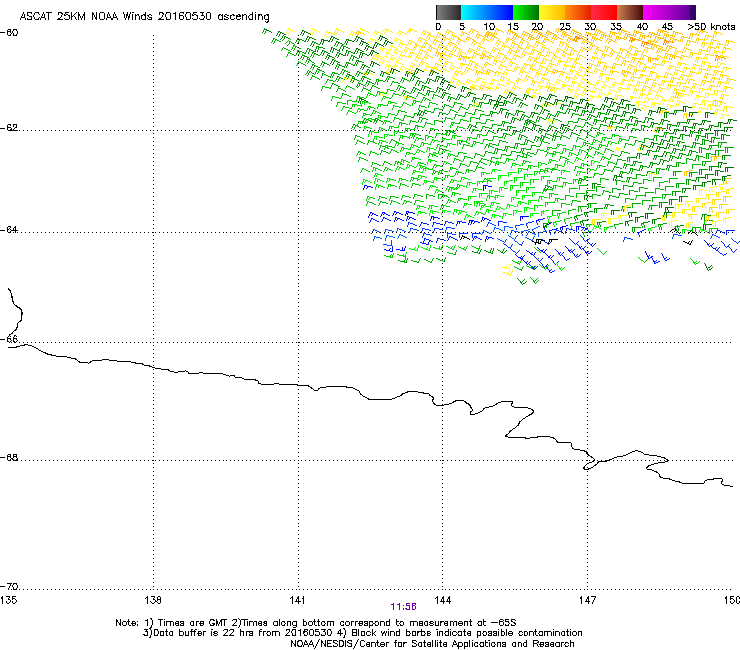
Task: Click the '-60' latitude label
Action: pyautogui.click(x=9, y=33)
